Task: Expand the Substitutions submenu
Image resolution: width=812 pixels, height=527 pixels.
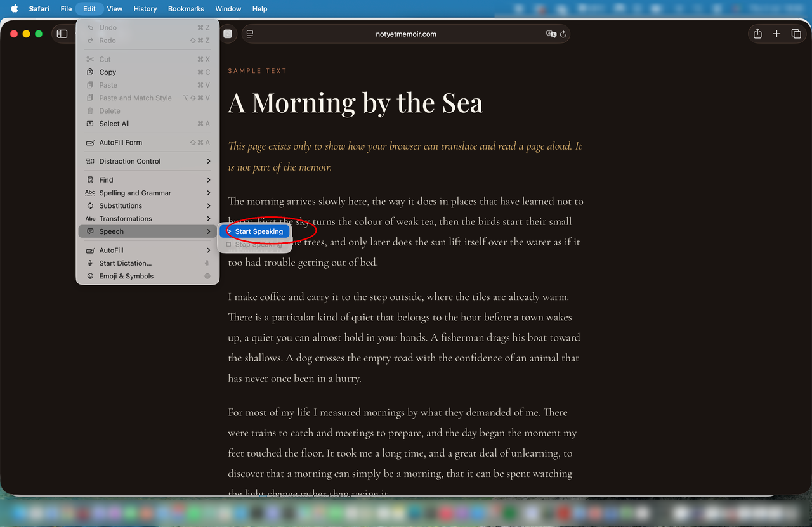Action: (148, 205)
